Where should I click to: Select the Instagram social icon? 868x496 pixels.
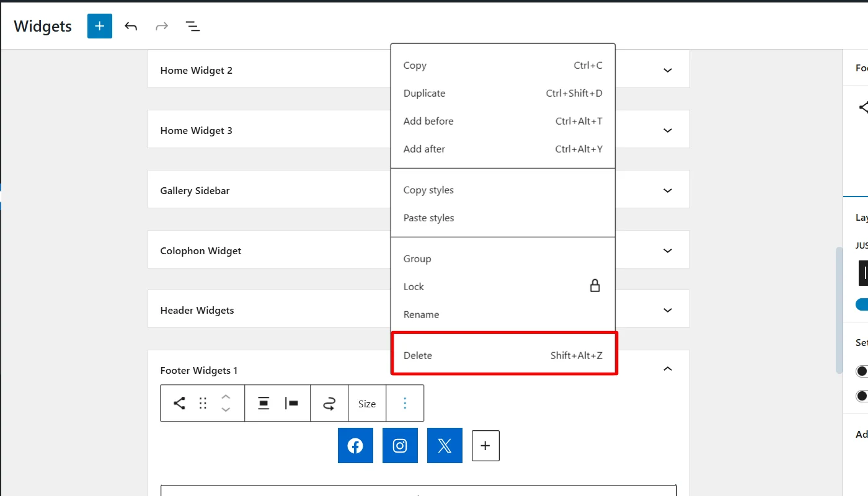tap(400, 445)
